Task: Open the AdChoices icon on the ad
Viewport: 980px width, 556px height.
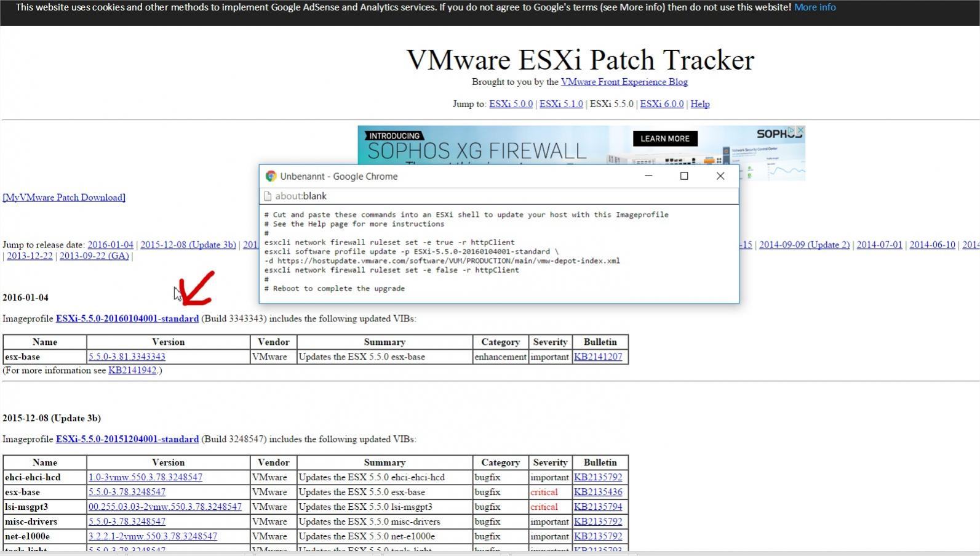Action: 792,131
